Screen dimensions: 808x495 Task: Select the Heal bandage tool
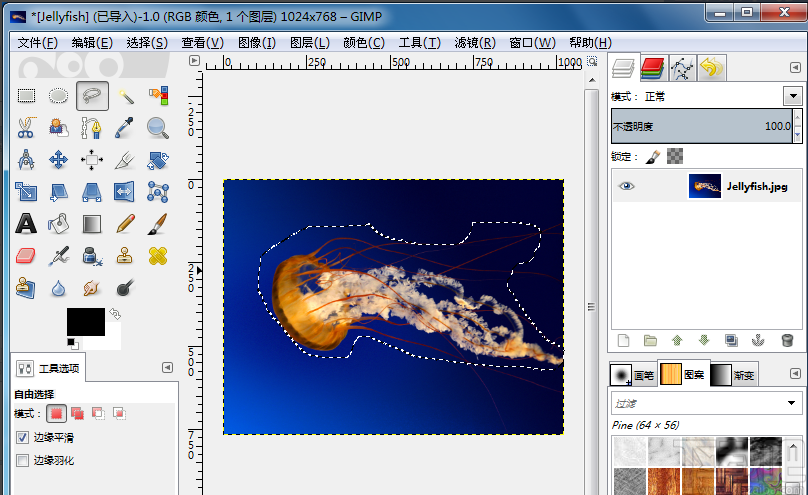(158, 255)
